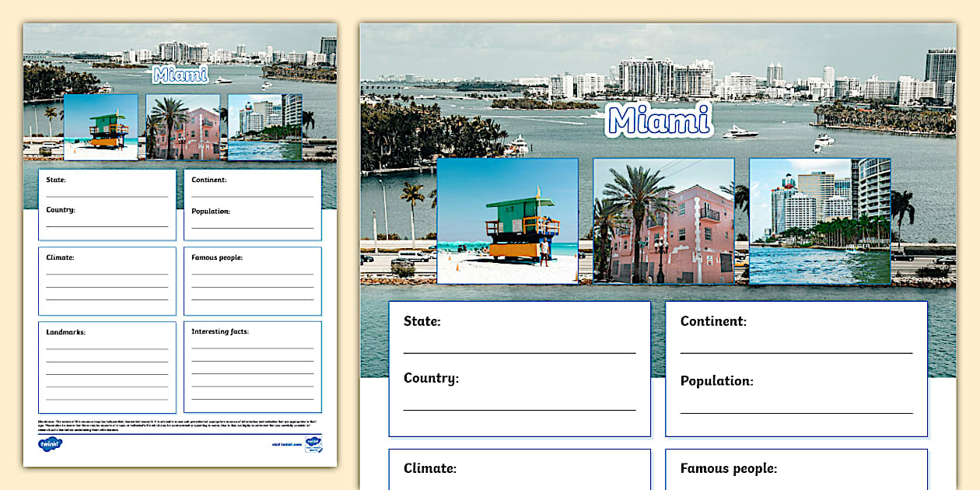Select small lifeguard tower photo on left page

tap(101, 127)
